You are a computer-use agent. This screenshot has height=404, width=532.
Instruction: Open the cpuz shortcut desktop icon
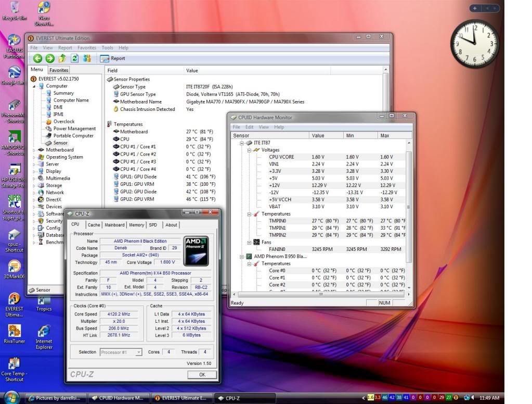(x=14, y=241)
